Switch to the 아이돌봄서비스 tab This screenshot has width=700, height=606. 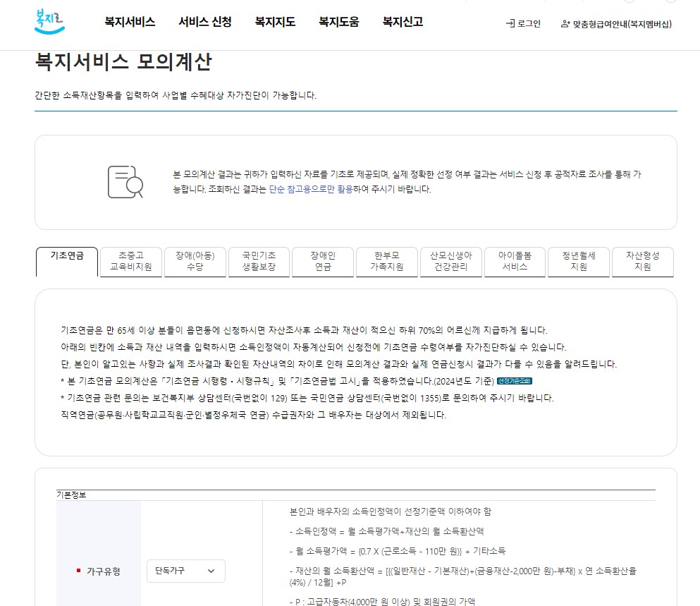pos(515,262)
